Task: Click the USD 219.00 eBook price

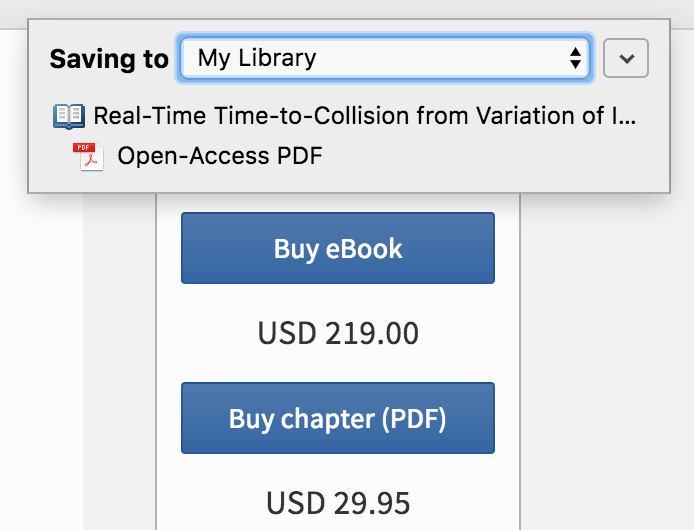Action: pyautogui.click(x=338, y=333)
